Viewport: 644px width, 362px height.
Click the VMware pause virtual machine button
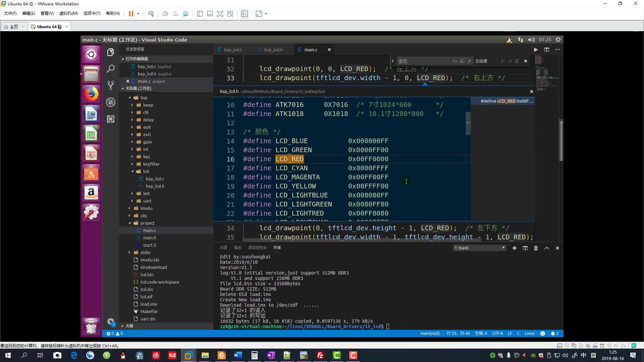(x=131, y=14)
